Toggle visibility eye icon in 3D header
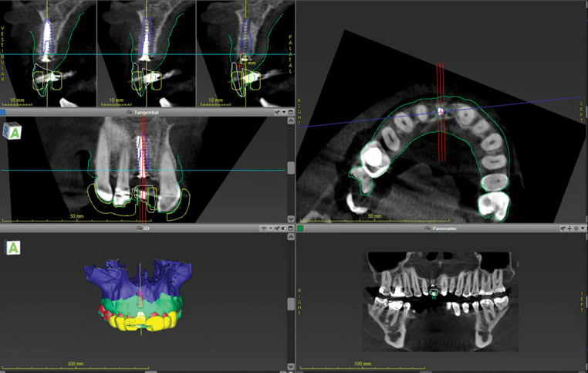 pos(262,229)
